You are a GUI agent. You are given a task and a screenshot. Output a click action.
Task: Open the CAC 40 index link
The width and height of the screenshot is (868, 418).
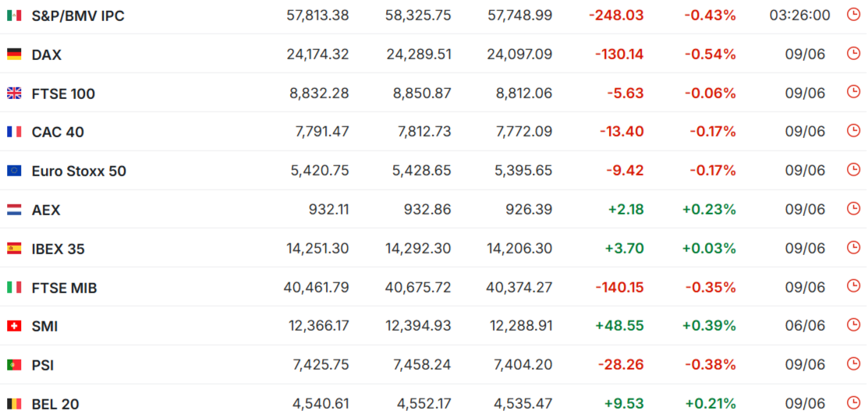point(58,133)
